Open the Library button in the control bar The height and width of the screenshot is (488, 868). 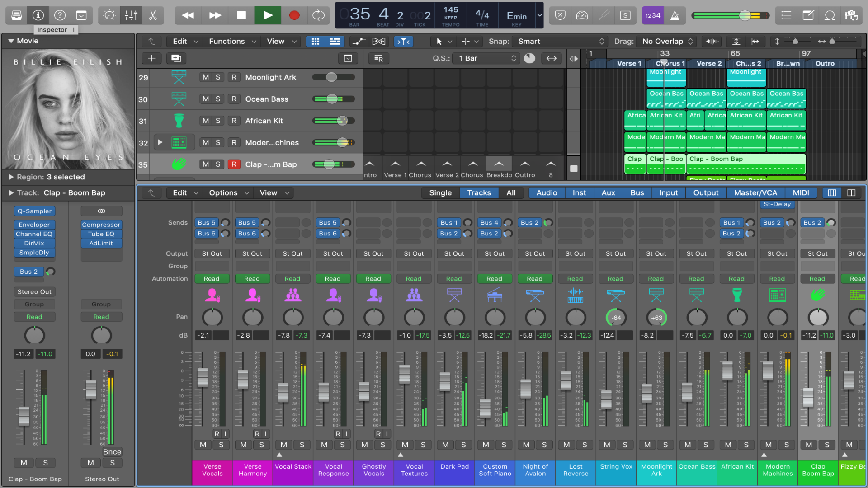click(x=16, y=15)
